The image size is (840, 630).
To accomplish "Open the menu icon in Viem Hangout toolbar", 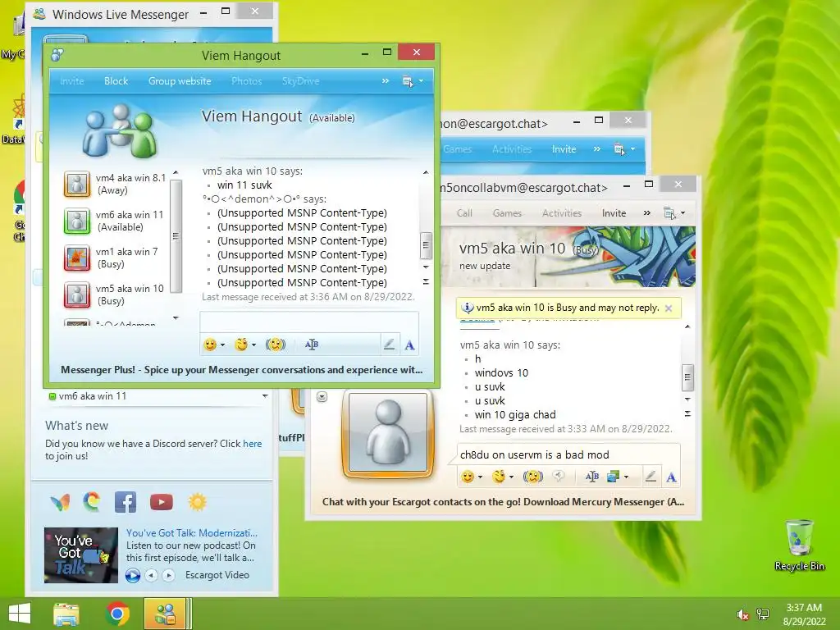I will point(408,81).
